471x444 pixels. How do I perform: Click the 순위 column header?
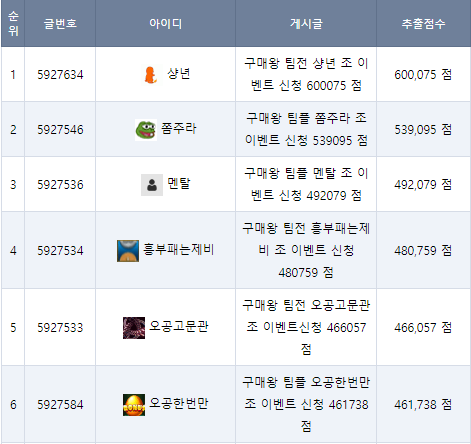13,23
